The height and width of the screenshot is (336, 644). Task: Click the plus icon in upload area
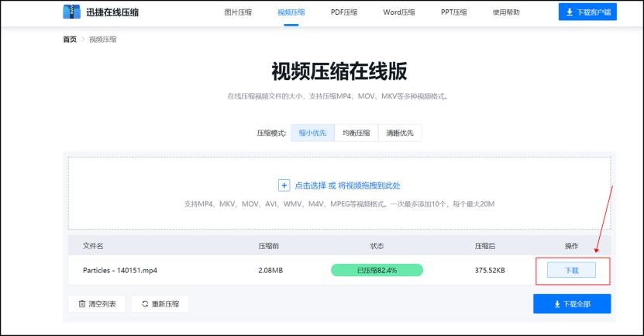(284, 185)
